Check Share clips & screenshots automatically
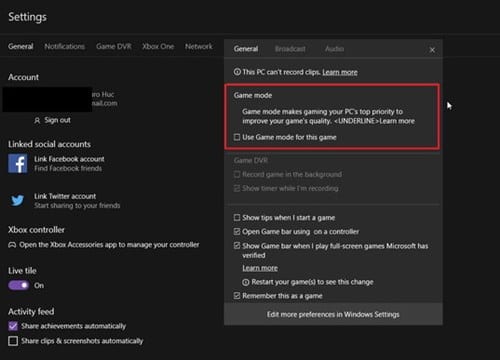This screenshot has width=500, height=360. 13,341
